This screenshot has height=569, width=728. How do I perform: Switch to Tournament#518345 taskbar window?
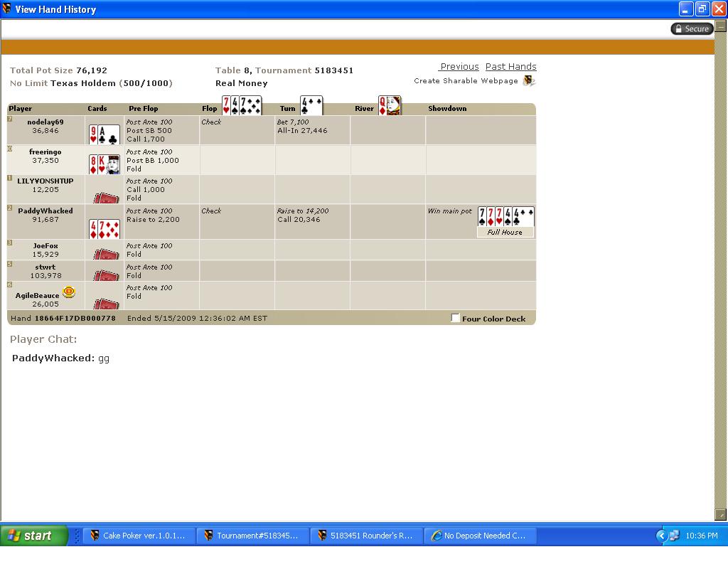click(252, 536)
